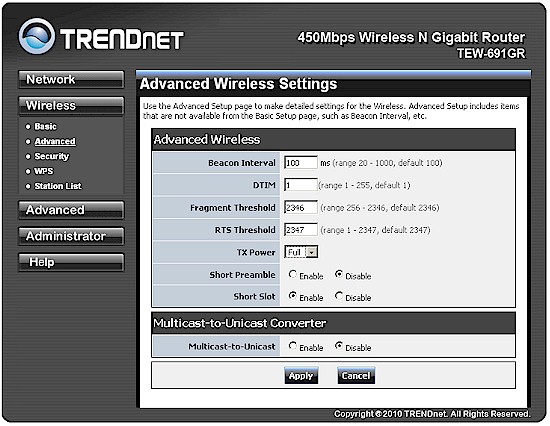
Task: Go to Basic wireless settings
Action: pos(45,126)
